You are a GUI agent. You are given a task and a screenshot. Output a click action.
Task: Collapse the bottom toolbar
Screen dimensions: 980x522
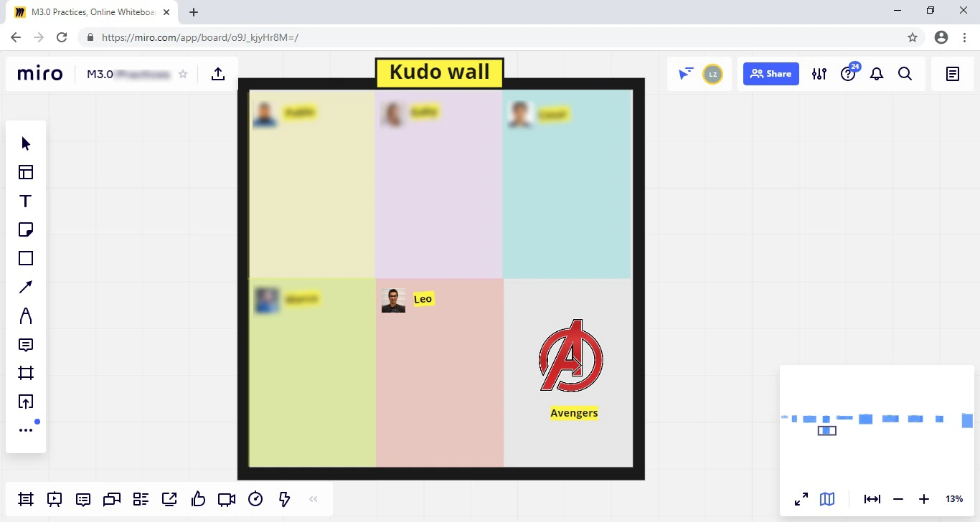coord(313,499)
